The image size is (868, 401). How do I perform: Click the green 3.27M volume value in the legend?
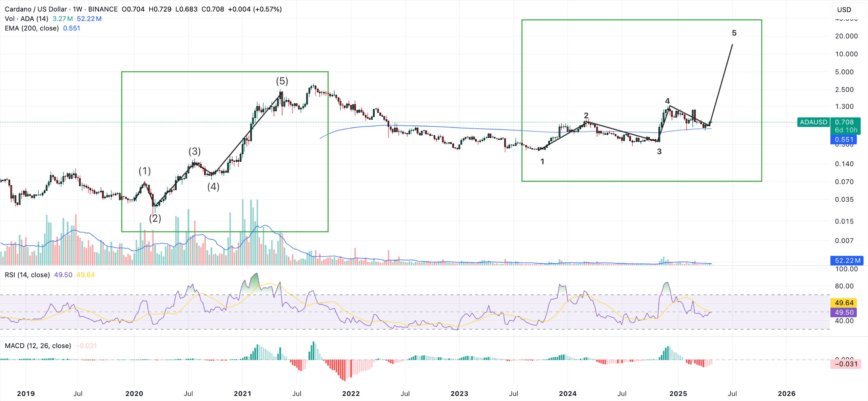62,19
